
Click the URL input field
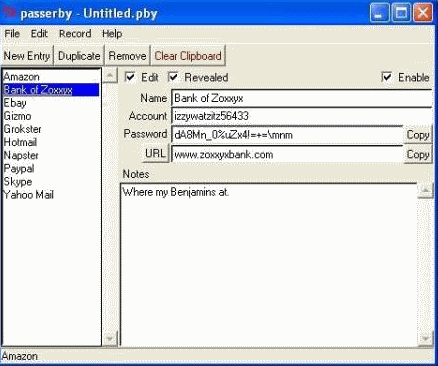coord(287,154)
